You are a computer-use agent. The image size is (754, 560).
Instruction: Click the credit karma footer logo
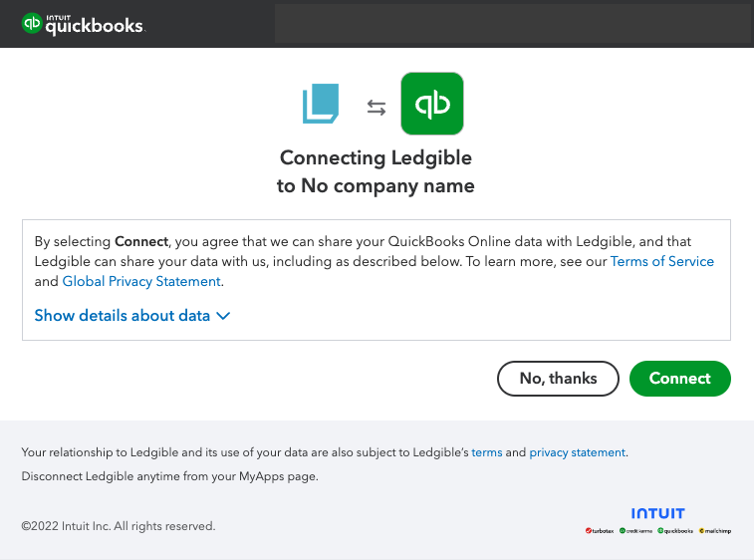click(x=635, y=531)
